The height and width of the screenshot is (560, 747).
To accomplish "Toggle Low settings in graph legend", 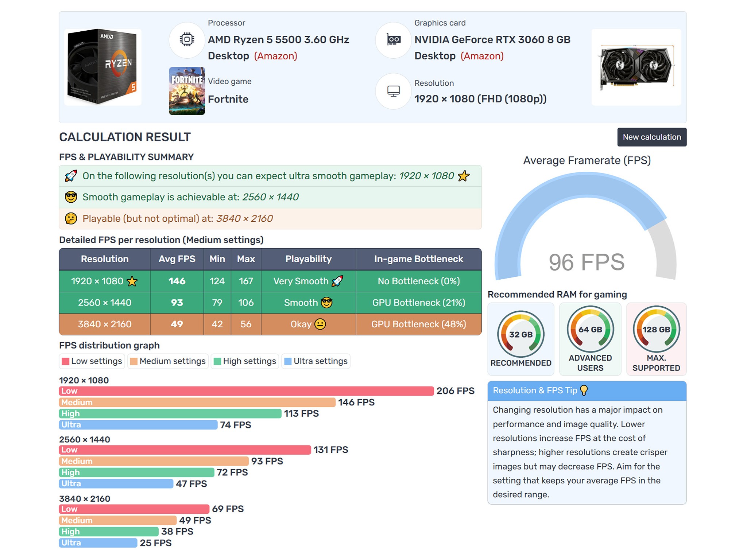I will tap(92, 361).
